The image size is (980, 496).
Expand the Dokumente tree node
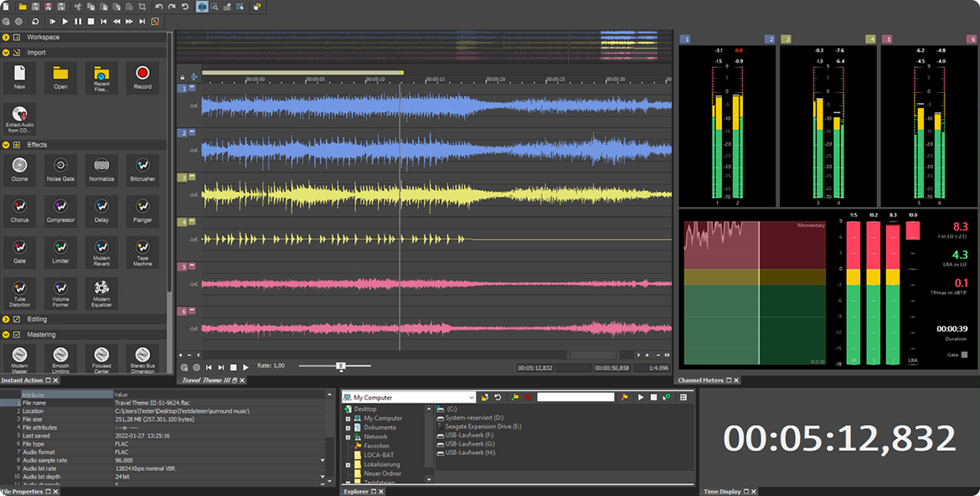pyautogui.click(x=348, y=428)
